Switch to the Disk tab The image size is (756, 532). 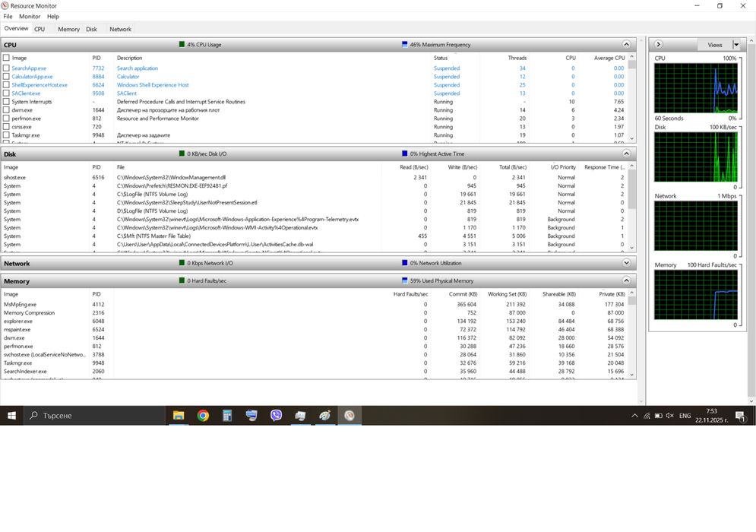92,29
